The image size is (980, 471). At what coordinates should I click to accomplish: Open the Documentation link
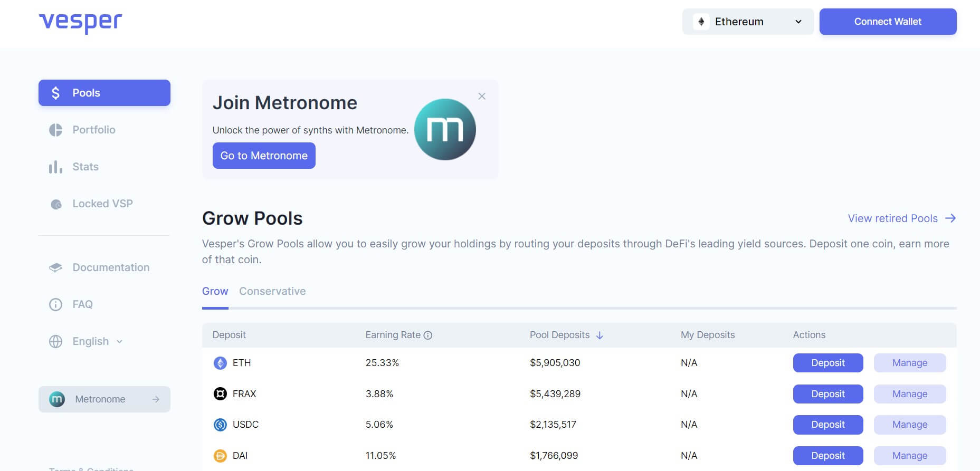111,267
